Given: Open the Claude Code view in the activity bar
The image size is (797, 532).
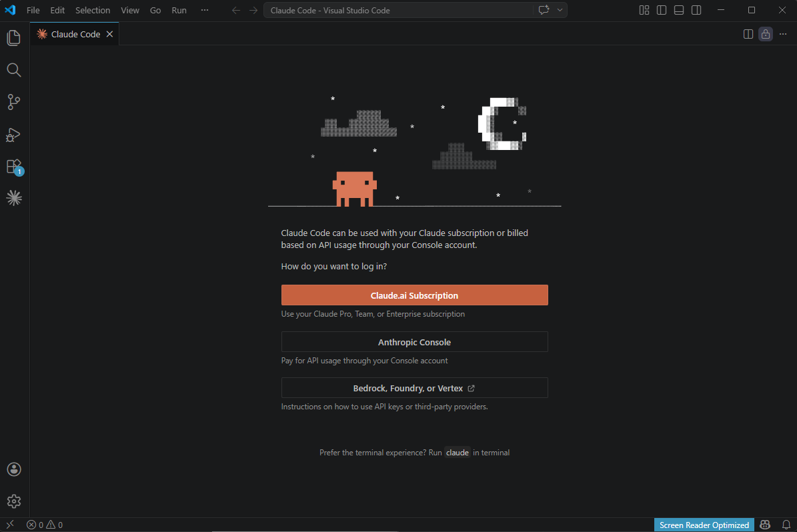Looking at the screenshot, I should [14, 197].
